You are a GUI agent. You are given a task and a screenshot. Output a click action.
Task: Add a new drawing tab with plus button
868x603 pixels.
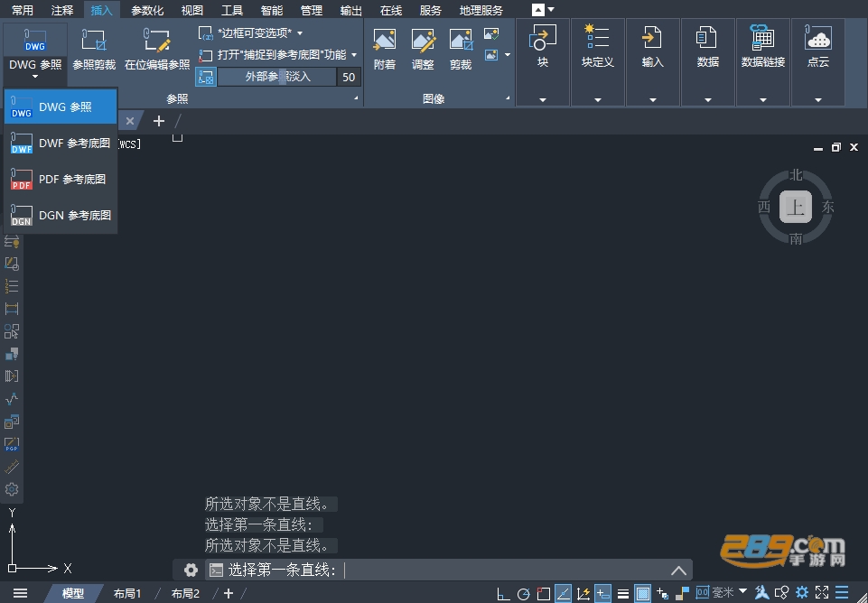click(x=159, y=121)
